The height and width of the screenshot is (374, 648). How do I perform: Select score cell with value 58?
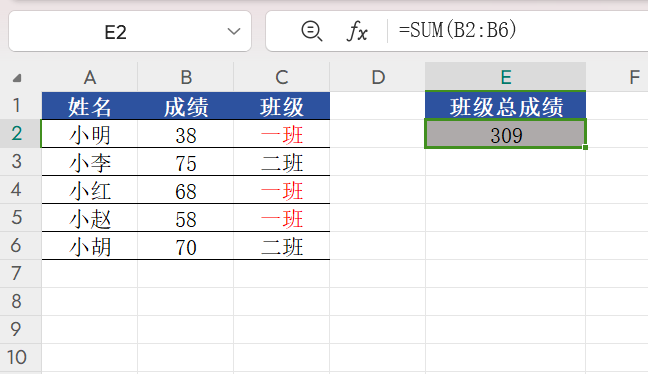(186, 218)
